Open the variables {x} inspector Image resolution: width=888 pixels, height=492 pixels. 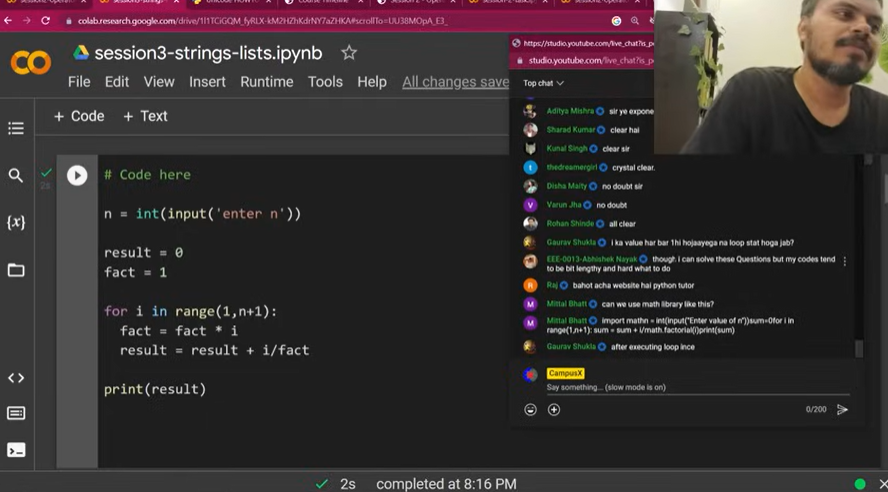(x=16, y=222)
